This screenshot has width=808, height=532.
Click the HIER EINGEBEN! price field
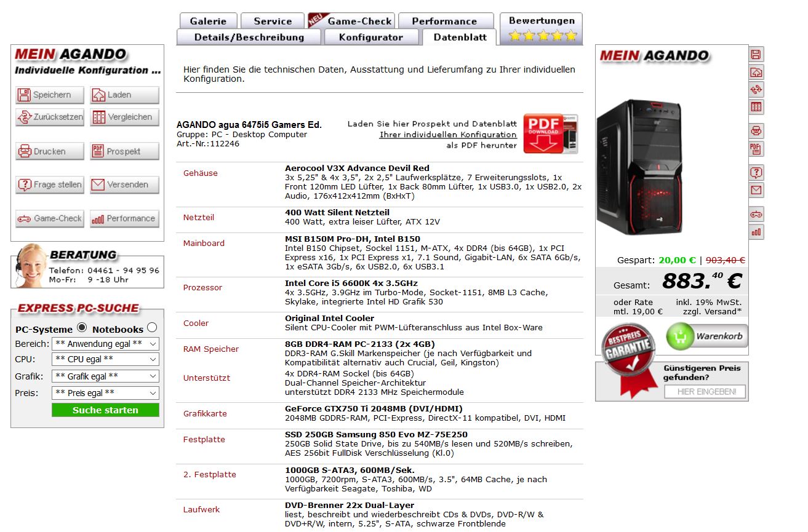click(x=705, y=392)
